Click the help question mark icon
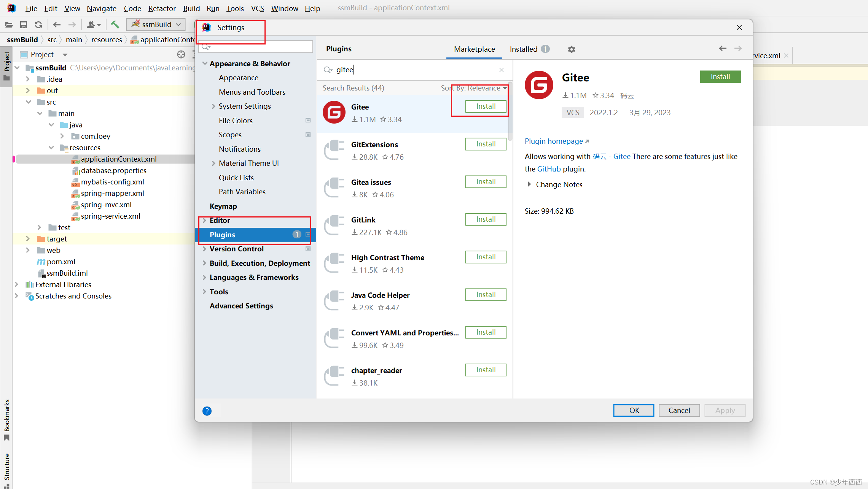868x489 pixels. pyautogui.click(x=207, y=411)
